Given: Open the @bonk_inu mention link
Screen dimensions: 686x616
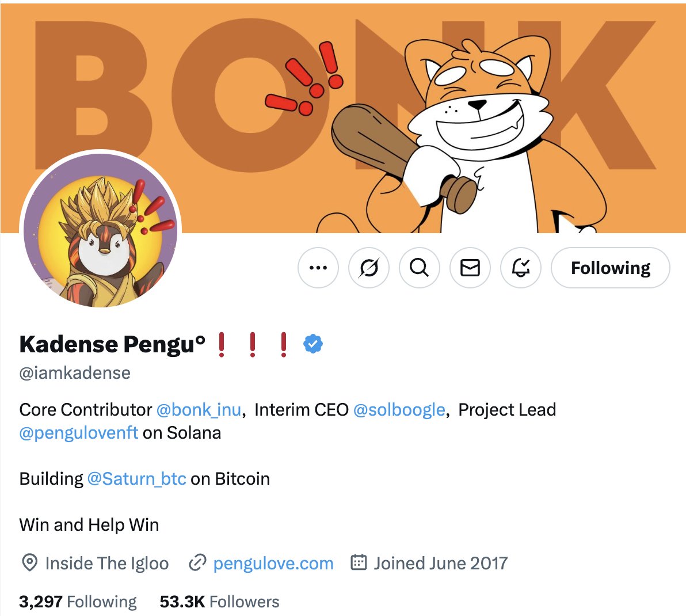Looking at the screenshot, I should 199,410.
